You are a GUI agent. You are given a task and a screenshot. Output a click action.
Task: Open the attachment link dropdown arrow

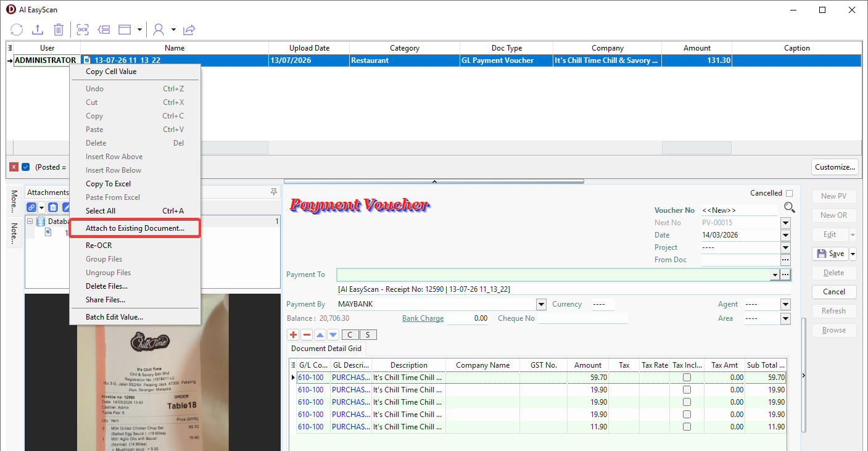click(x=41, y=208)
